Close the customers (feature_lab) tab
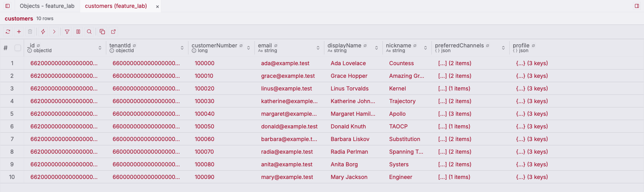The image size is (644, 192). click(x=157, y=6)
